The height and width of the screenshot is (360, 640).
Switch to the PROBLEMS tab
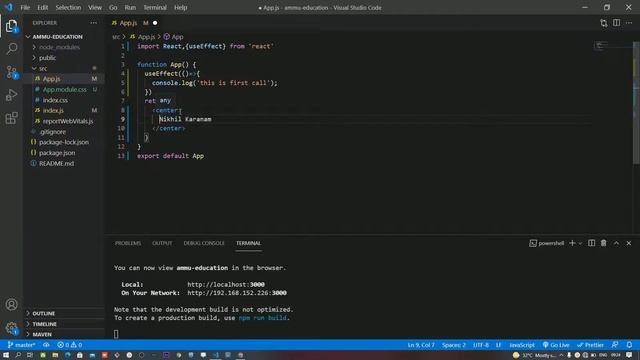[x=128, y=243]
